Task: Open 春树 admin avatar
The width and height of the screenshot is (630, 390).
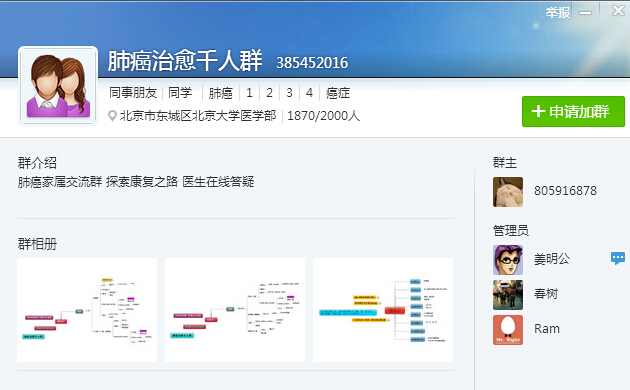Action: [x=508, y=295]
